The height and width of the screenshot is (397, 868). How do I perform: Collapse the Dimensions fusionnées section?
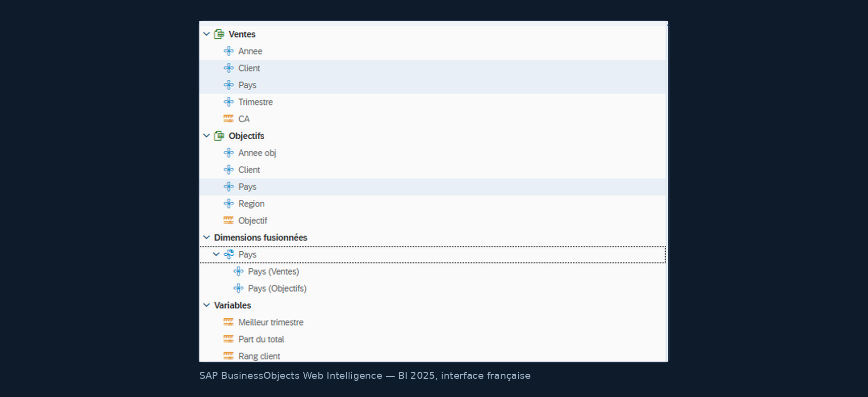tap(206, 238)
